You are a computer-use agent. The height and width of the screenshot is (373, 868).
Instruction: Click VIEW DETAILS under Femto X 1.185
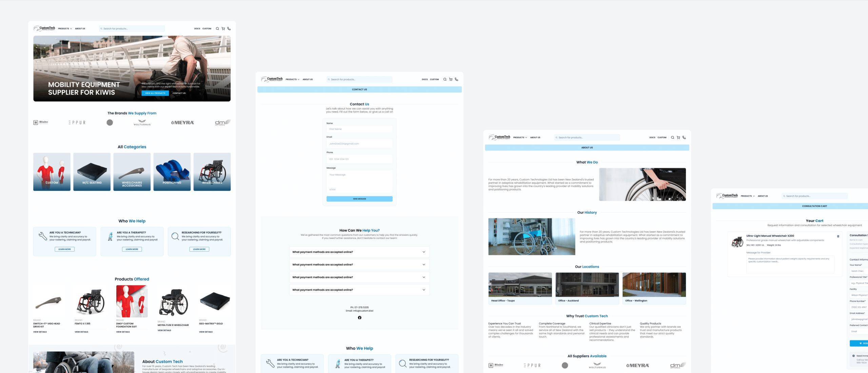pyautogui.click(x=81, y=332)
